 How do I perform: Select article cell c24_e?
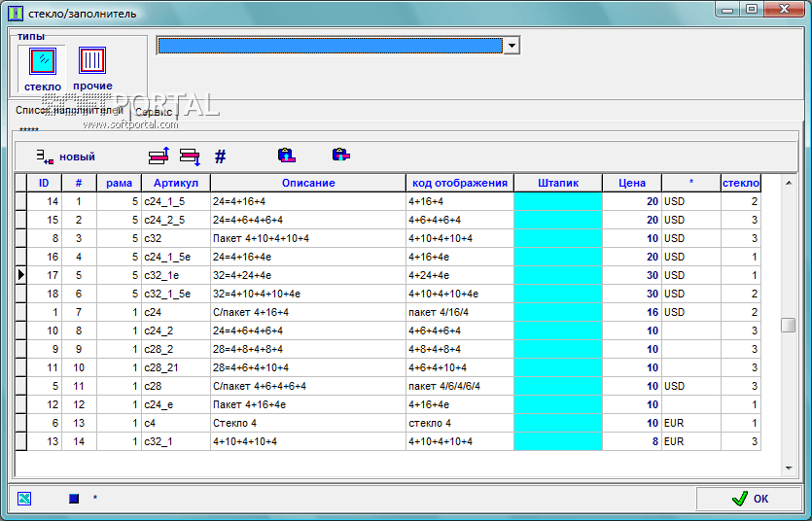[176, 404]
